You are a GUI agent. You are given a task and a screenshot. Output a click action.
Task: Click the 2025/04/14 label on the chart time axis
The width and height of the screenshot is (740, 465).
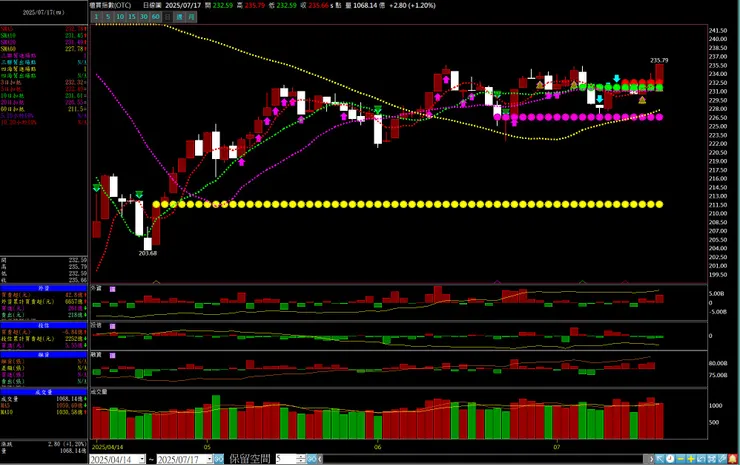point(108,447)
